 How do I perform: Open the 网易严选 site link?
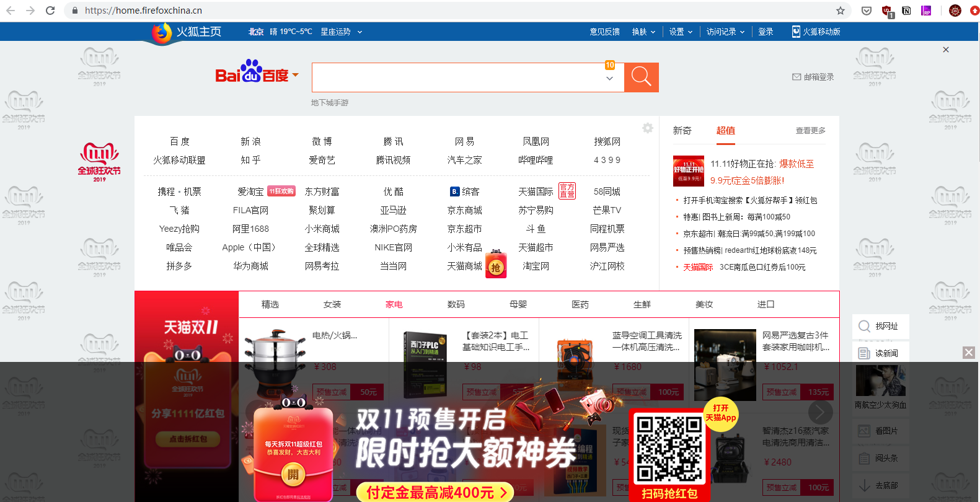[x=607, y=247]
